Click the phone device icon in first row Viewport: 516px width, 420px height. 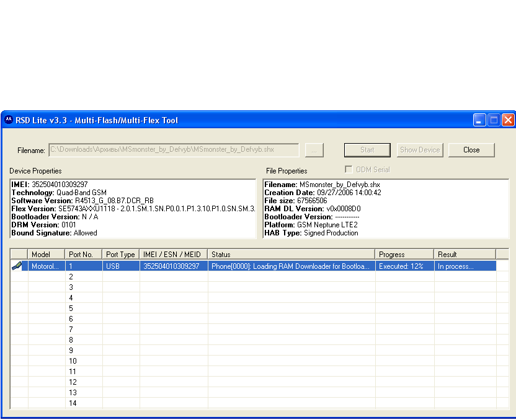tap(17, 266)
